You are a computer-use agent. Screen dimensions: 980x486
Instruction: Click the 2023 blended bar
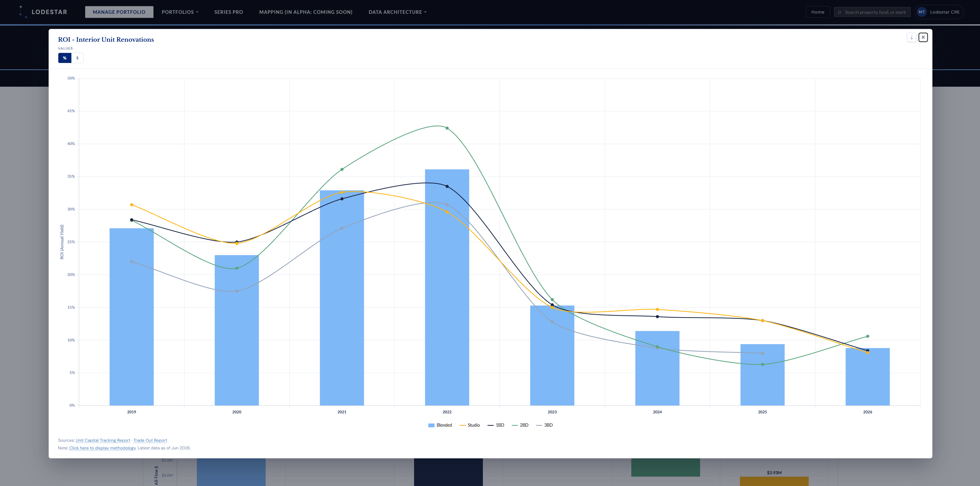pyautogui.click(x=552, y=356)
